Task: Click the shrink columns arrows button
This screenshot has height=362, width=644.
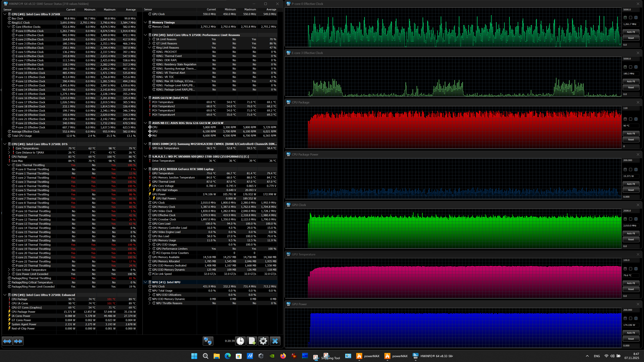Action: (x=18, y=341)
